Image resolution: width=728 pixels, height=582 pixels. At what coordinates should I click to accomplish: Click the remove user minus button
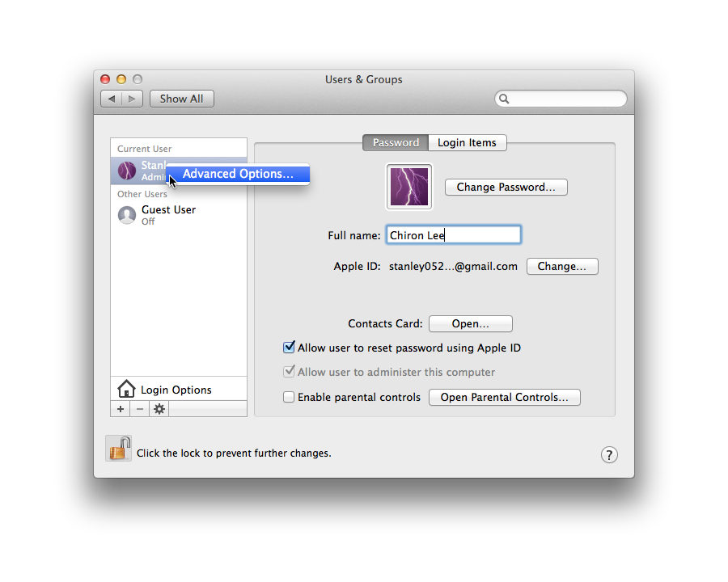pos(140,409)
